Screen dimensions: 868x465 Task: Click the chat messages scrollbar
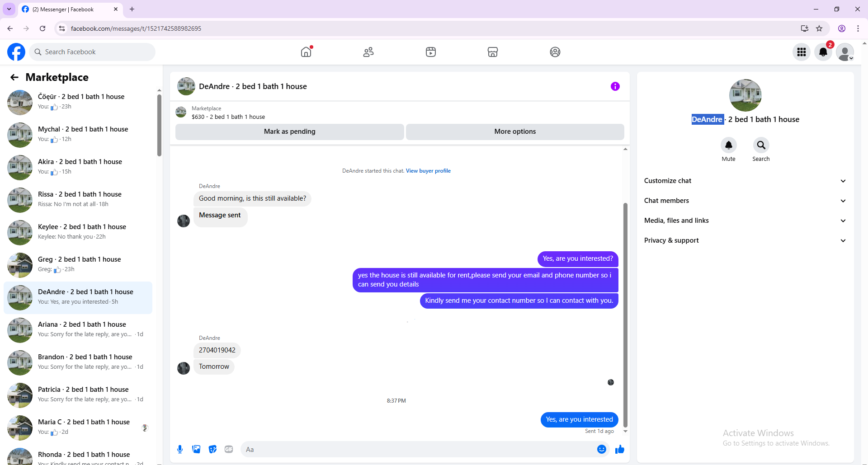coord(625,315)
